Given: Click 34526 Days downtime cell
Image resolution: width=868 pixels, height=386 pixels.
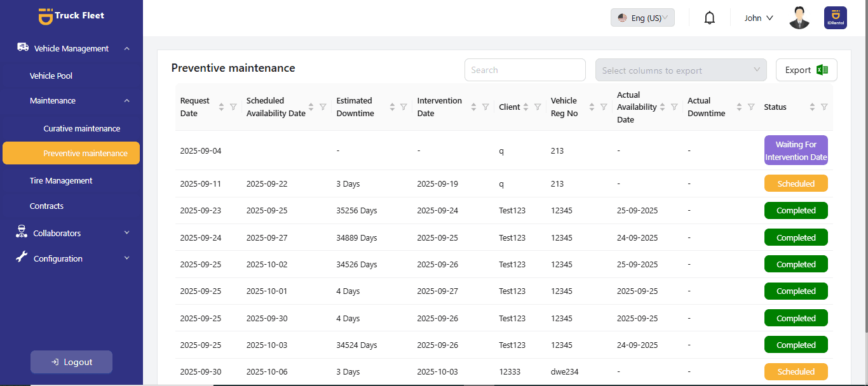Looking at the screenshot, I should [x=356, y=264].
